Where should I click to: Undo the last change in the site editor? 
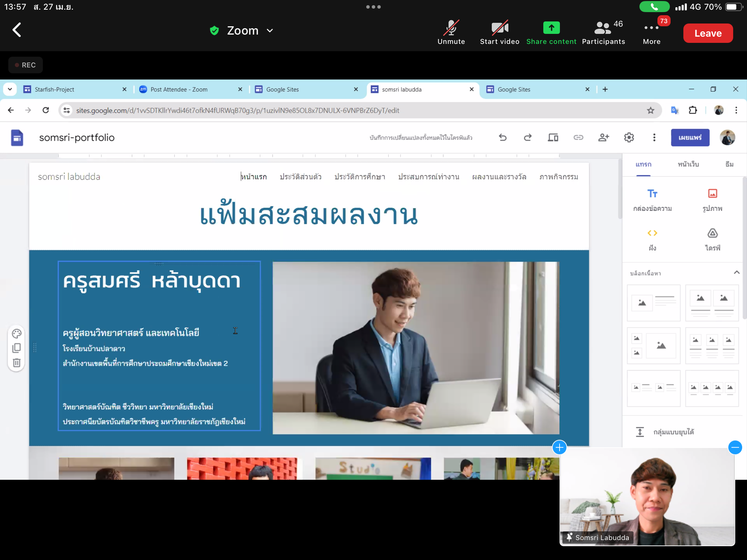502,137
